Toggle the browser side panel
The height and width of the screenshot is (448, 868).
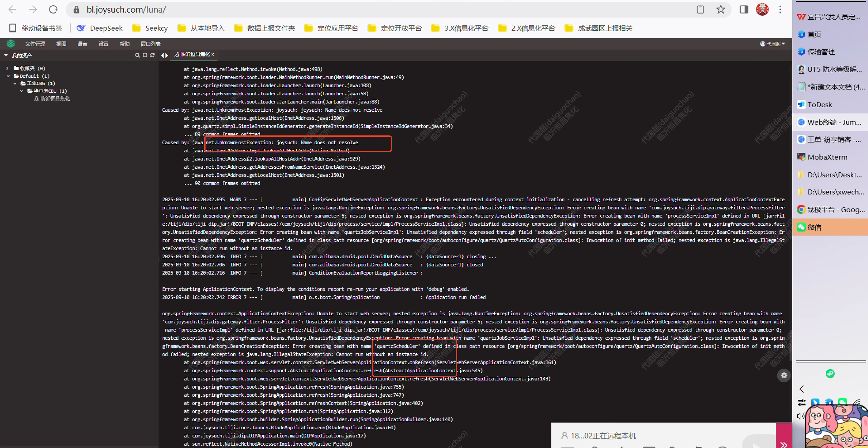pyautogui.click(x=744, y=10)
